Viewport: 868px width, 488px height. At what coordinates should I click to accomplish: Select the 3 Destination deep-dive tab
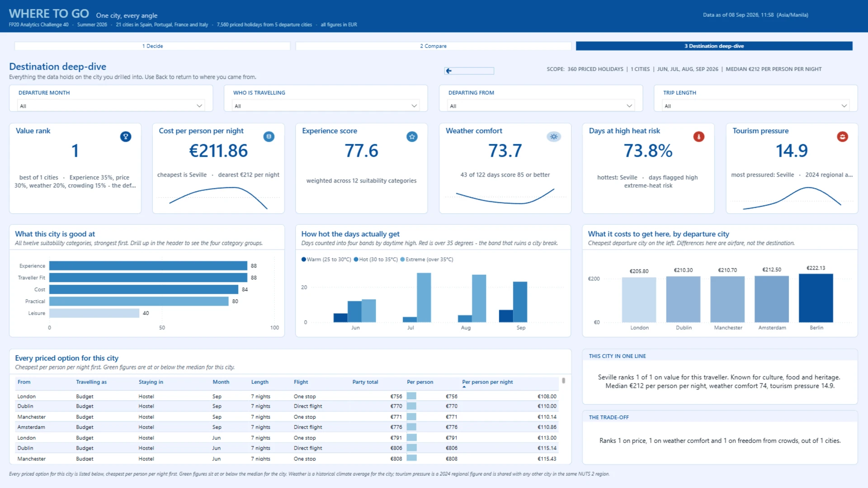coord(714,46)
